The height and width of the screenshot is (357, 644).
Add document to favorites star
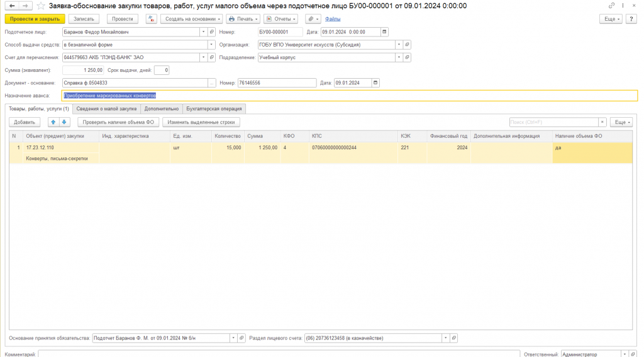41,6
